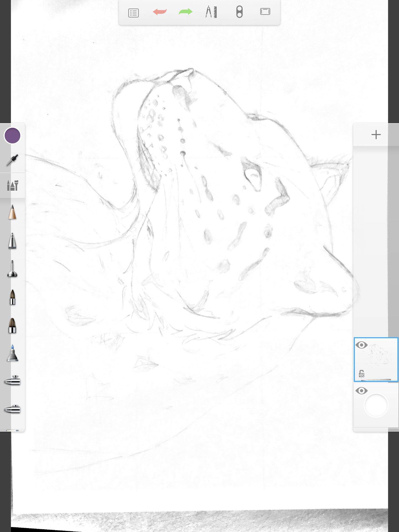Select the eyedropper color picker
The width and height of the screenshot is (399, 532).
[x=12, y=160]
